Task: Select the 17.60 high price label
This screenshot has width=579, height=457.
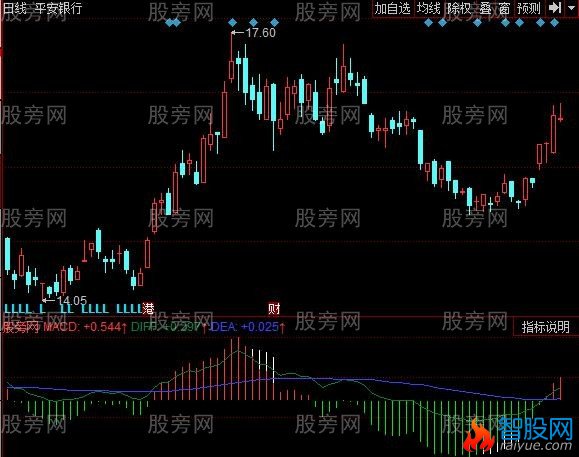Action: point(261,33)
